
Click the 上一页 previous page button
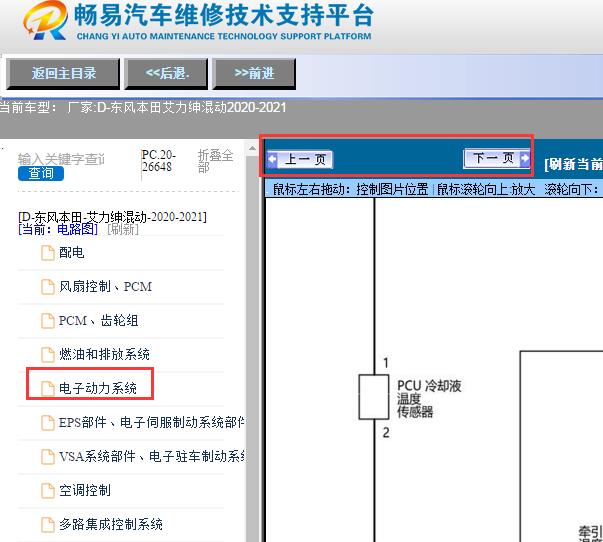[300, 159]
